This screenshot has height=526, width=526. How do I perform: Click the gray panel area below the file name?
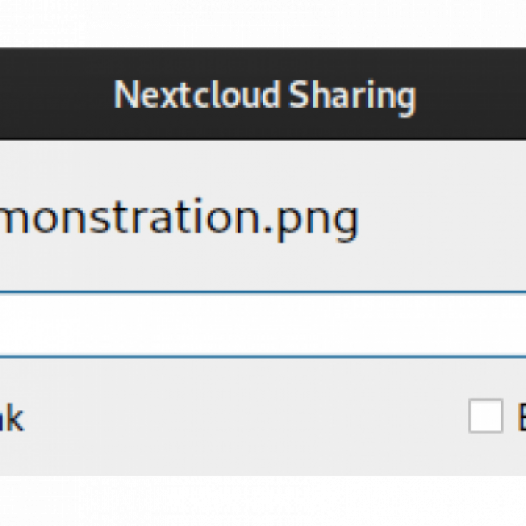tap(263, 267)
